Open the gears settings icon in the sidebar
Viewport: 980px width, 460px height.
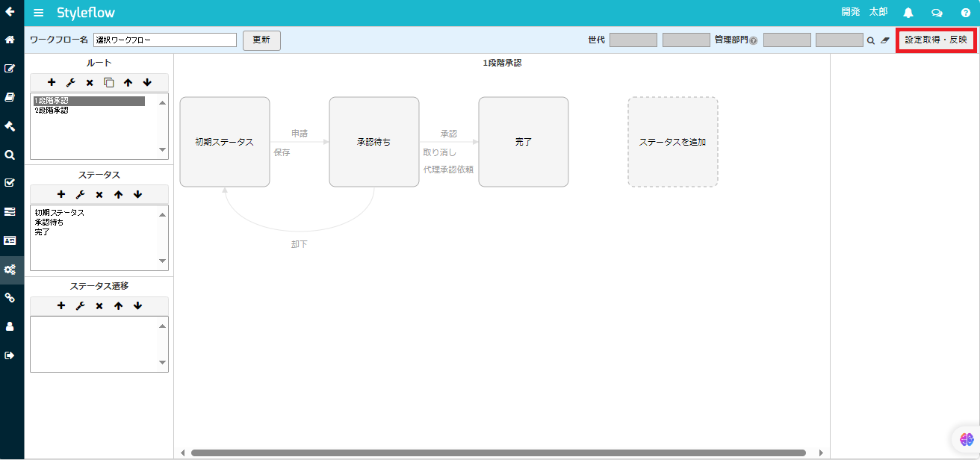pyautogui.click(x=10, y=270)
